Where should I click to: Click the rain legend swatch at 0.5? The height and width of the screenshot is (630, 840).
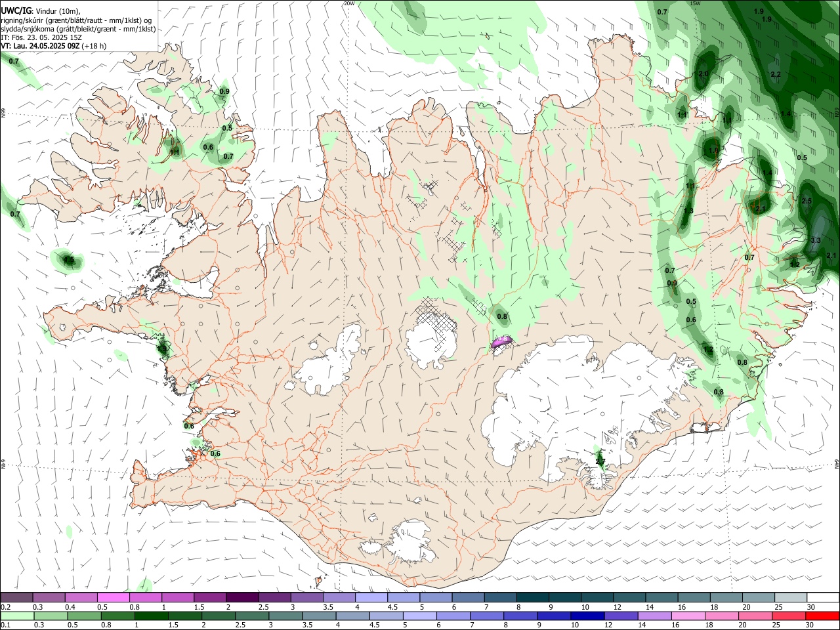point(84,616)
